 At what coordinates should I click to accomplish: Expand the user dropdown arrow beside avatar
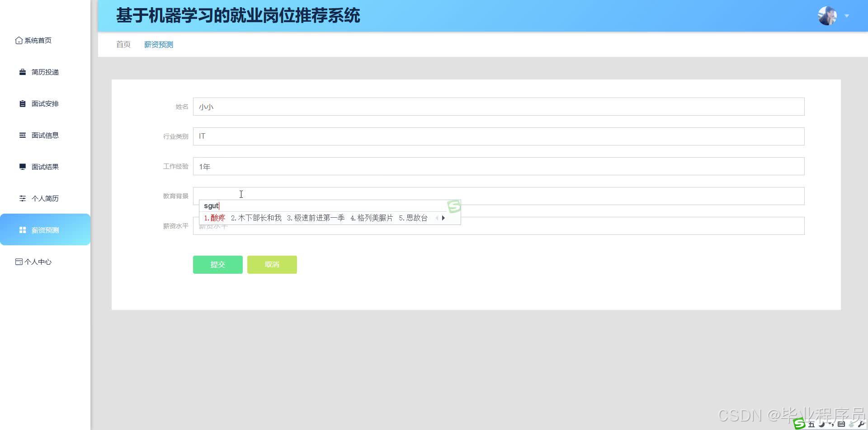tap(847, 16)
